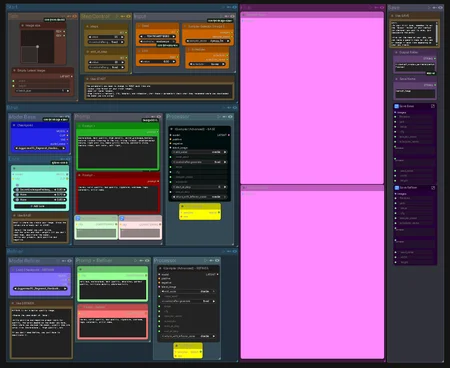
Task: Click the fullscreen icon on Save Base node
Action: click(433, 106)
